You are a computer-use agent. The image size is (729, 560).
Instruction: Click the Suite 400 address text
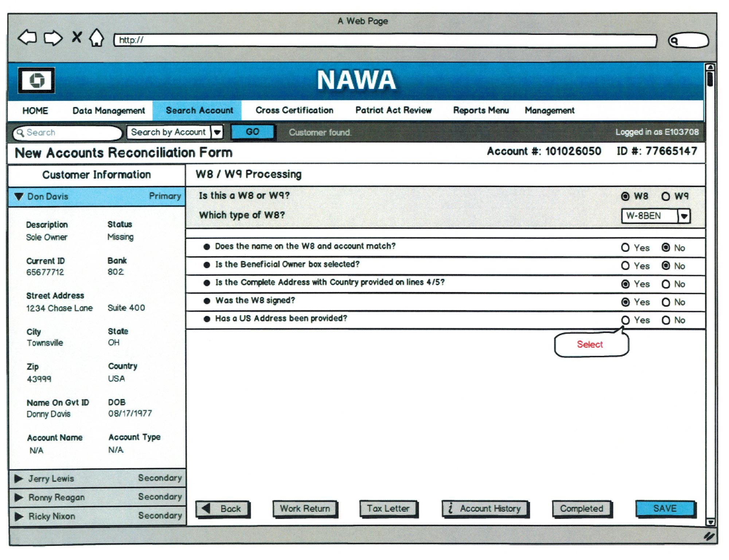126,308
